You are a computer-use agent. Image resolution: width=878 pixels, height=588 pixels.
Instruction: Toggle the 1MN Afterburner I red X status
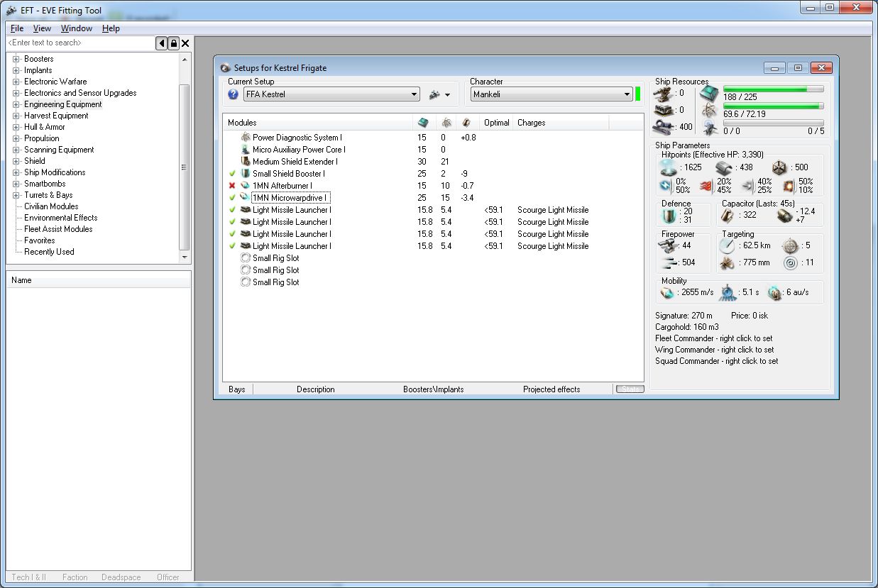pyautogui.click(x=232, y=186)
